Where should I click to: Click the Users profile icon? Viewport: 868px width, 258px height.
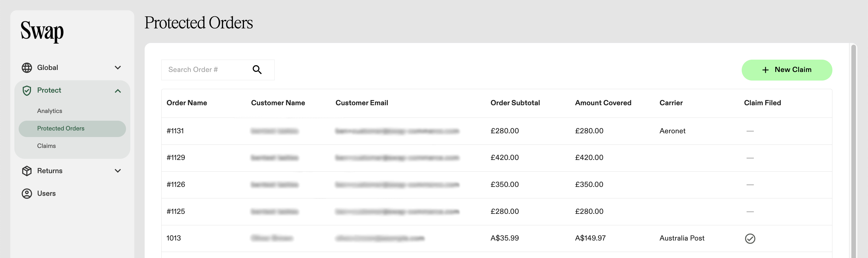[27, 193]
